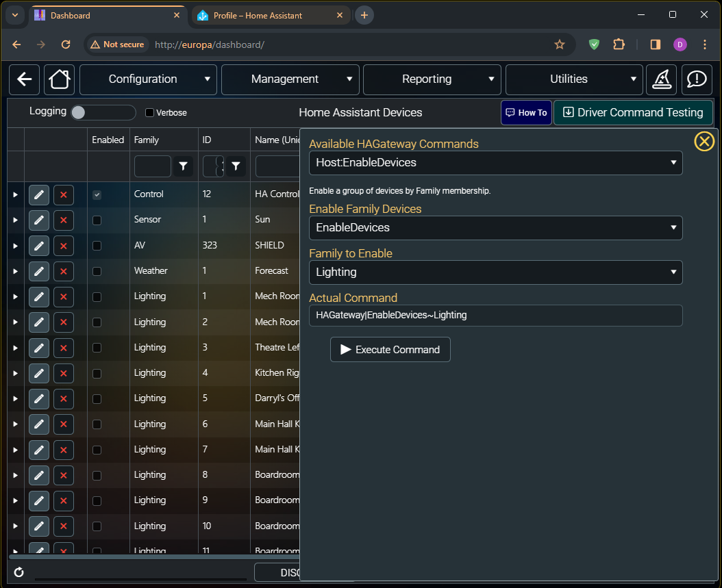Click the refresh icon at the bottom left
Image resolution: width=722 pixels, height=588 pixels.
19,572
